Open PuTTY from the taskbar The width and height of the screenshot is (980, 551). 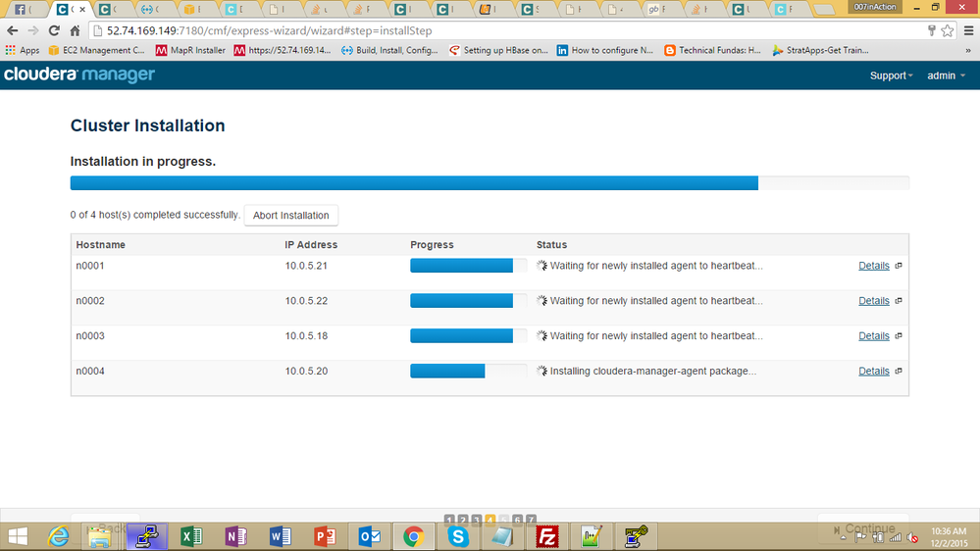tap(147, 536)
